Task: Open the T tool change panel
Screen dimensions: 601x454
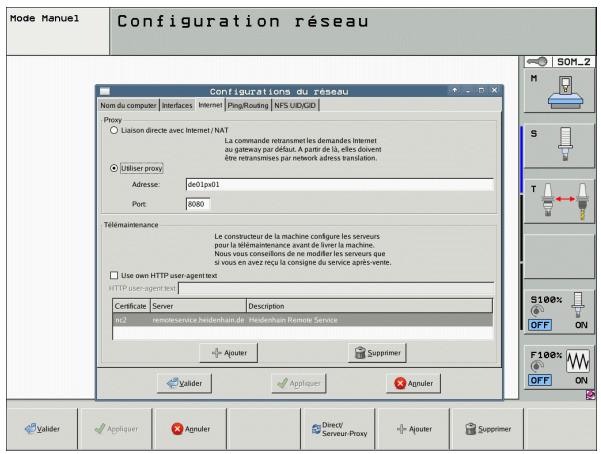Action: (x=559, y=201)
